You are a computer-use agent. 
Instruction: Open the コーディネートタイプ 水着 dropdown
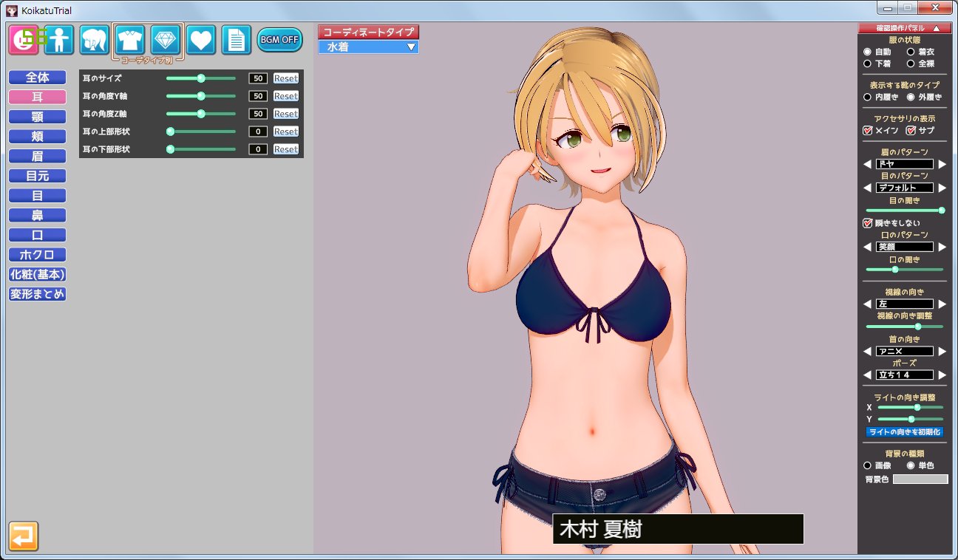pyautogui.click(x=368, y=47)
